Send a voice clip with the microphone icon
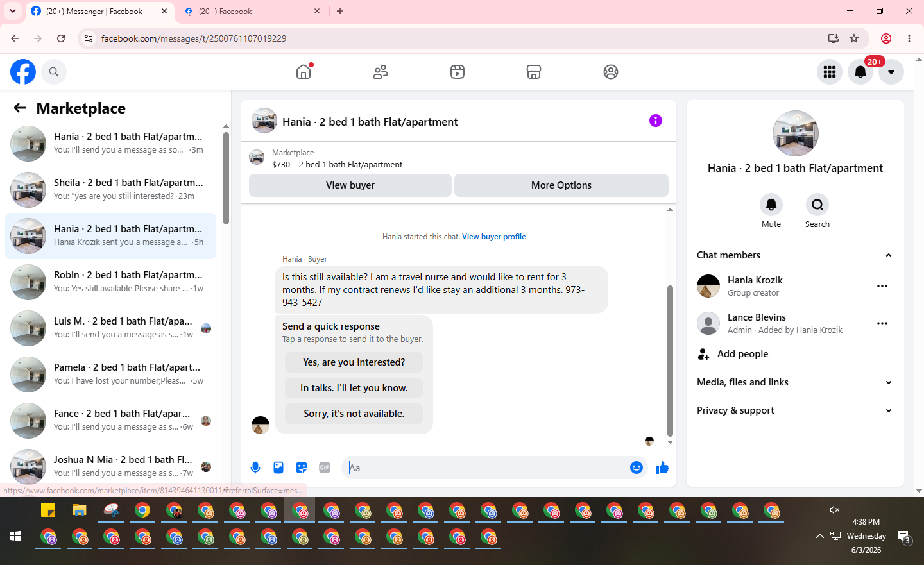This screenshot has height=565, width=924. point(255,468)
